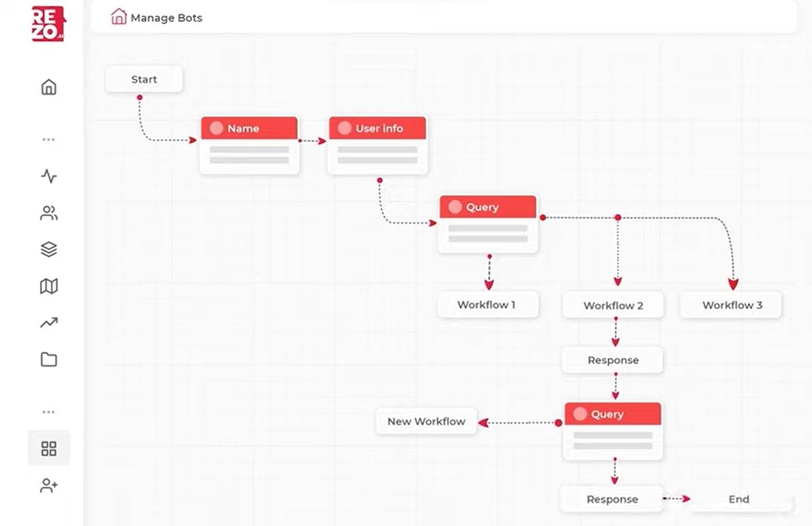Open the Home icon in the left sidebar
The height and width of the screenshot is (526, 812).
point(49,87)
